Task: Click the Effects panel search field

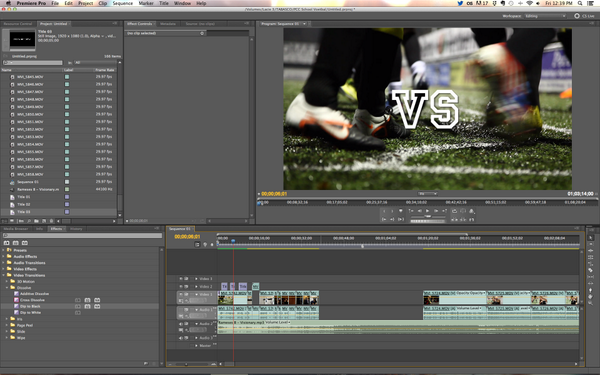Action: pyautogui.click(x=82, y=236)
